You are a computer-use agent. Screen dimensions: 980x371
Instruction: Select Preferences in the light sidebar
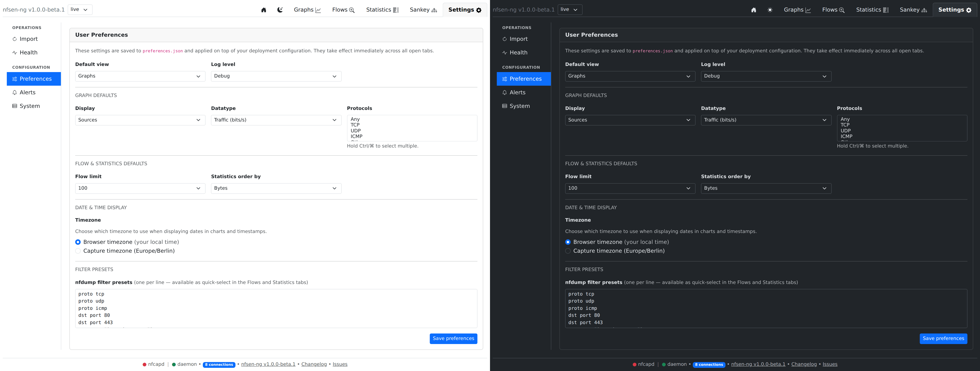34,79
